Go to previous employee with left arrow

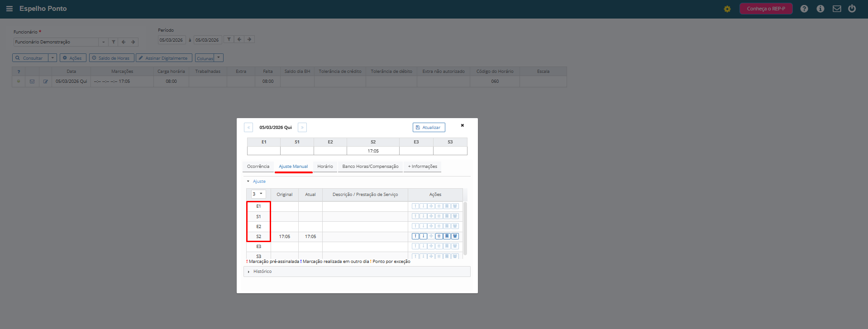tap(124, 42)
